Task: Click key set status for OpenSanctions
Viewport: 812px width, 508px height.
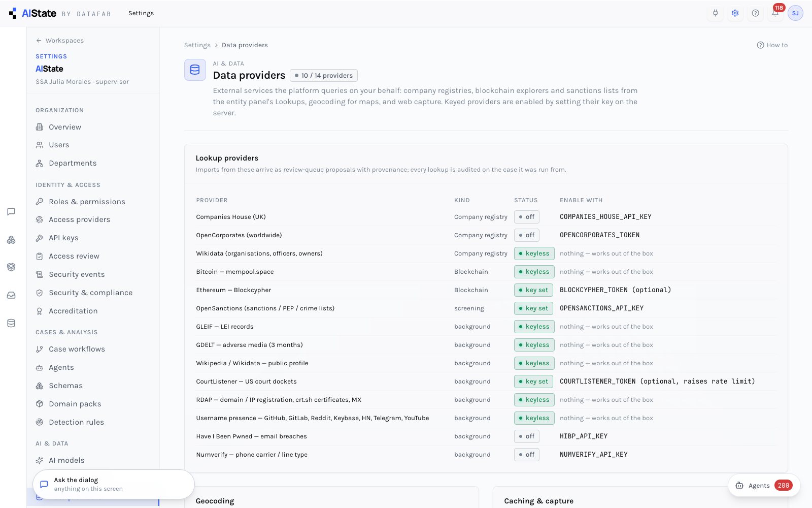Action: point(534,308)
